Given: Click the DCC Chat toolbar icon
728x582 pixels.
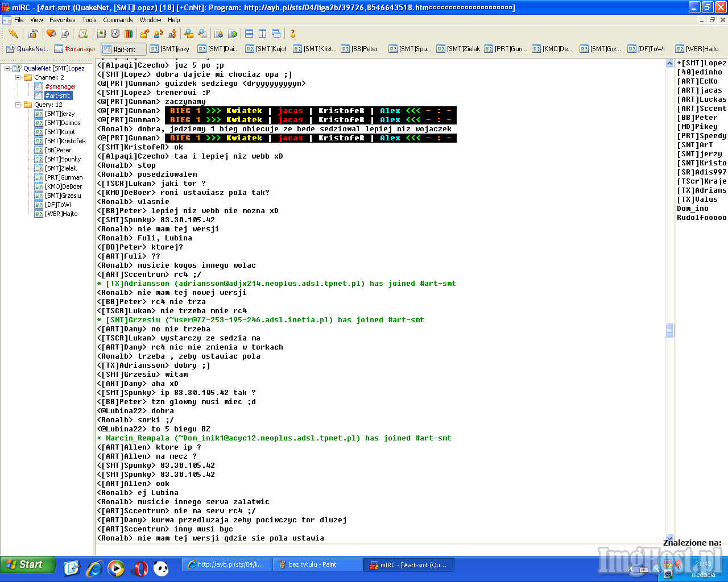Looking at the screenshot, I should pos(158,34).
